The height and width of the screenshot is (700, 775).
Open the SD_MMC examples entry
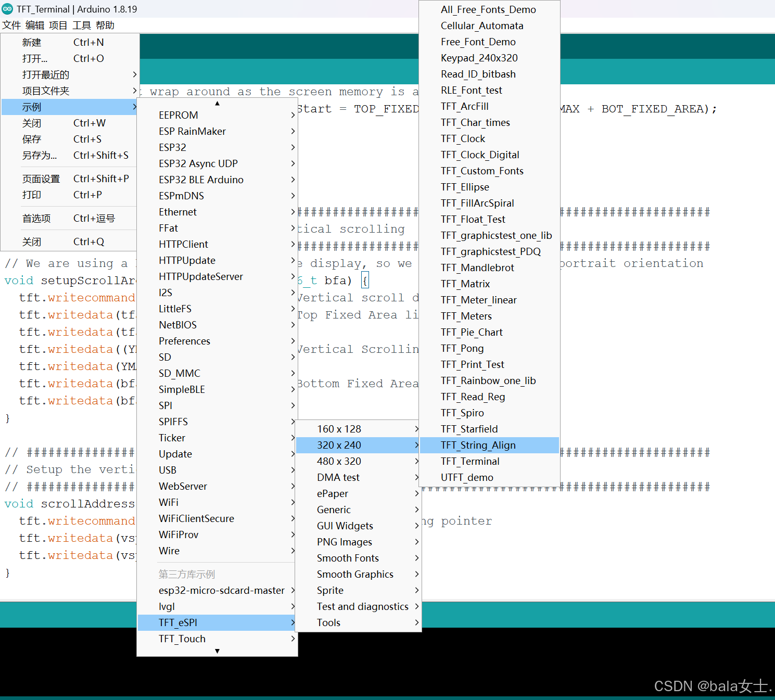pos(217,373)
